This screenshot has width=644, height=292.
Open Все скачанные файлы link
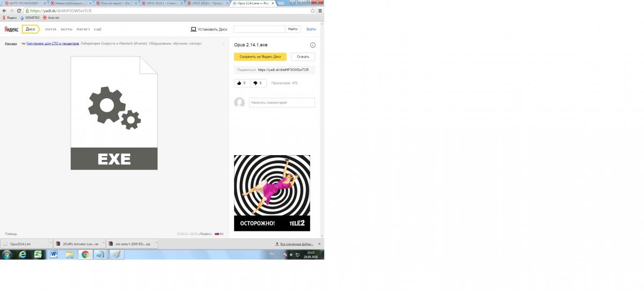click(298, 244)
